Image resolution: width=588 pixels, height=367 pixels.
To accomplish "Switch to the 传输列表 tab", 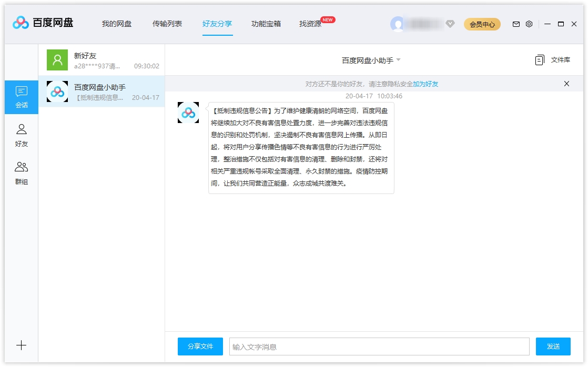I will [167, 24].
